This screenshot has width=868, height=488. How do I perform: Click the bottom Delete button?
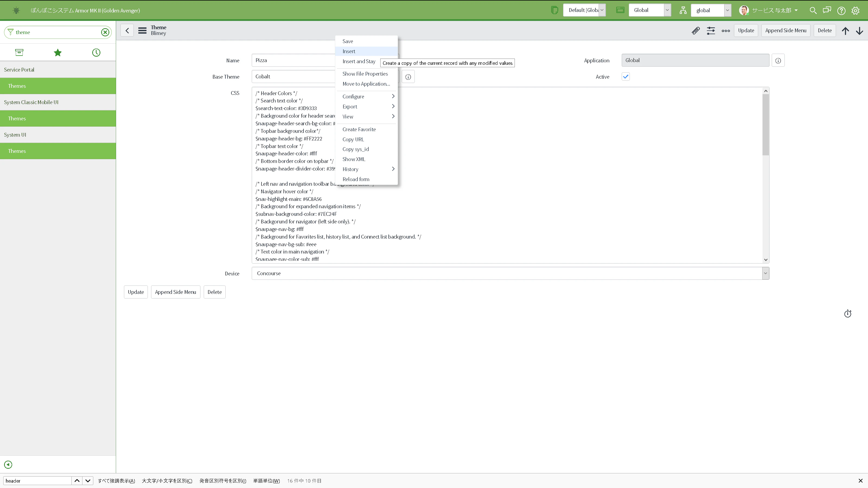(x=214, y=292)
